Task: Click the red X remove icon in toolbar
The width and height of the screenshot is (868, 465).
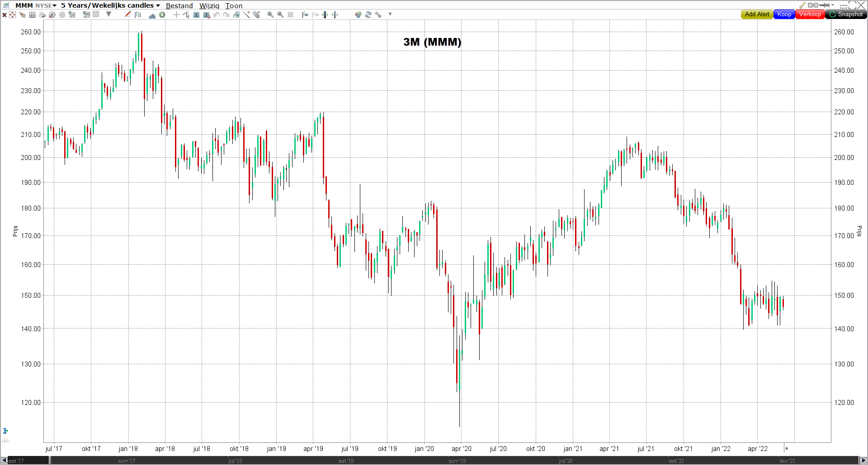Action: [5, 15]
